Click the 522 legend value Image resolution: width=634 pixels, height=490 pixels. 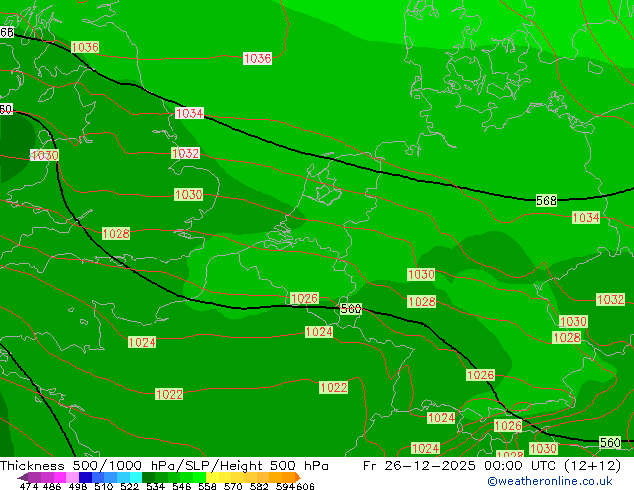[x=129, y=486]
